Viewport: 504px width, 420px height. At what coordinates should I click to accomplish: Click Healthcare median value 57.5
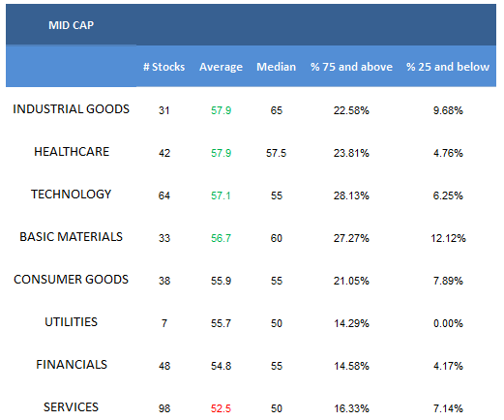coord(276,153)
